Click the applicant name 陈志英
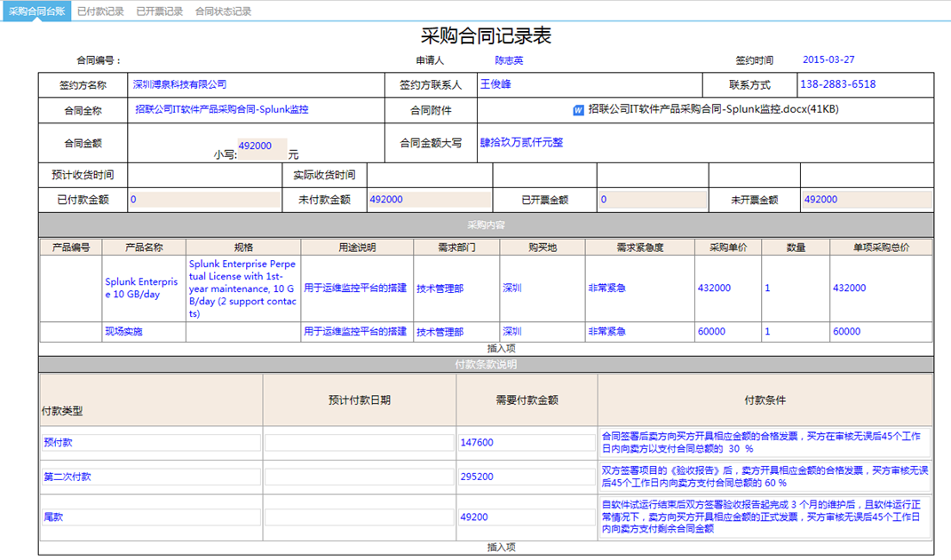Viewport: 951px width, 560px height. [509, 60]
